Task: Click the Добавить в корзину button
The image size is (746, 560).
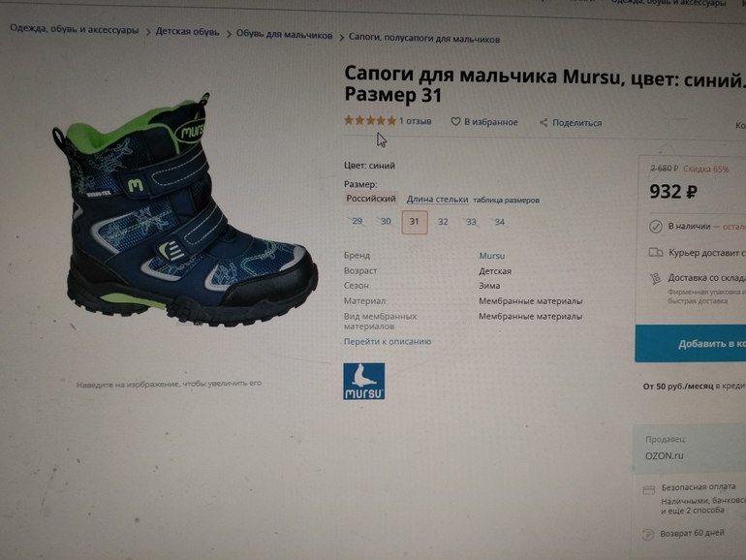Action: click(x=691, y=344)
